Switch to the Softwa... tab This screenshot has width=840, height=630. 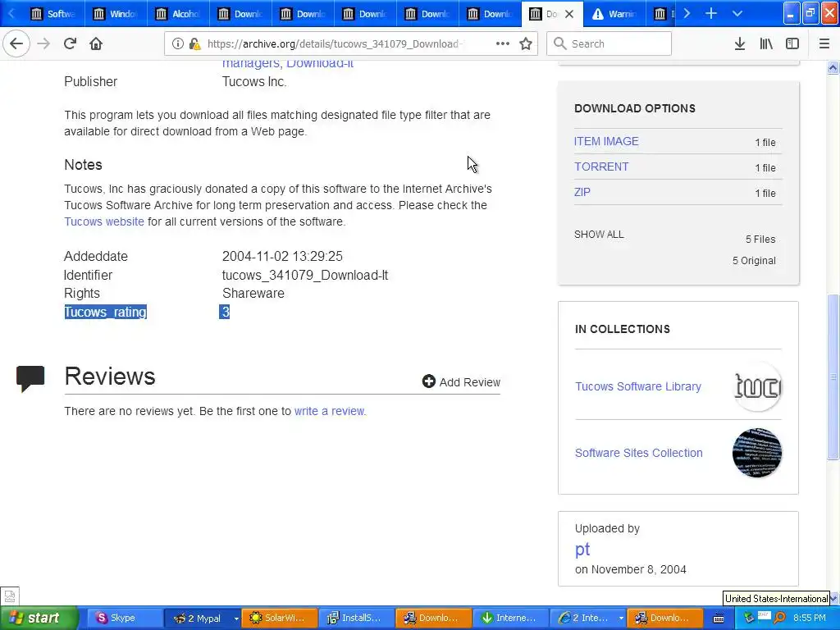(53, 14)
